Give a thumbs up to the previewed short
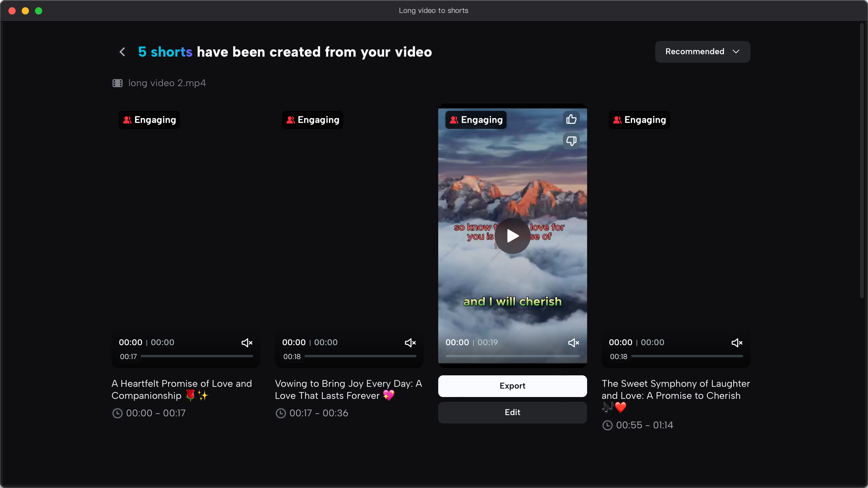This screenshot has width=868, height=488. point(571,119)
